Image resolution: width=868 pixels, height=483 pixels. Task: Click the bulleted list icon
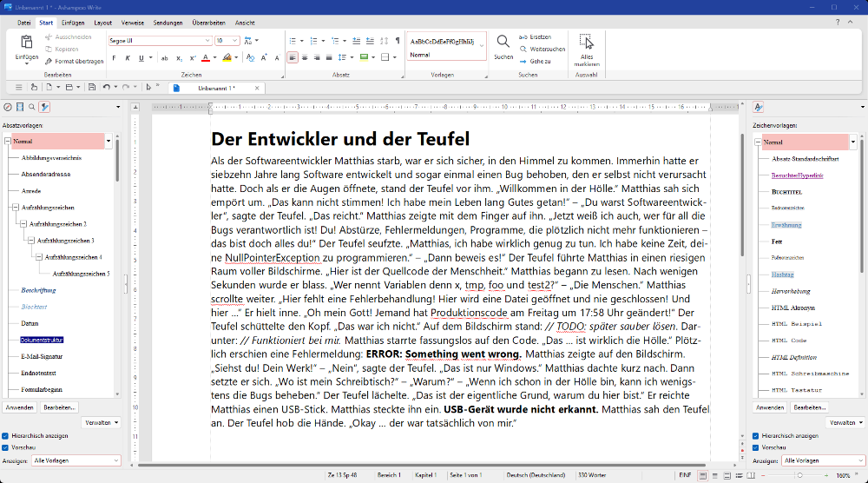click(293, 41)
